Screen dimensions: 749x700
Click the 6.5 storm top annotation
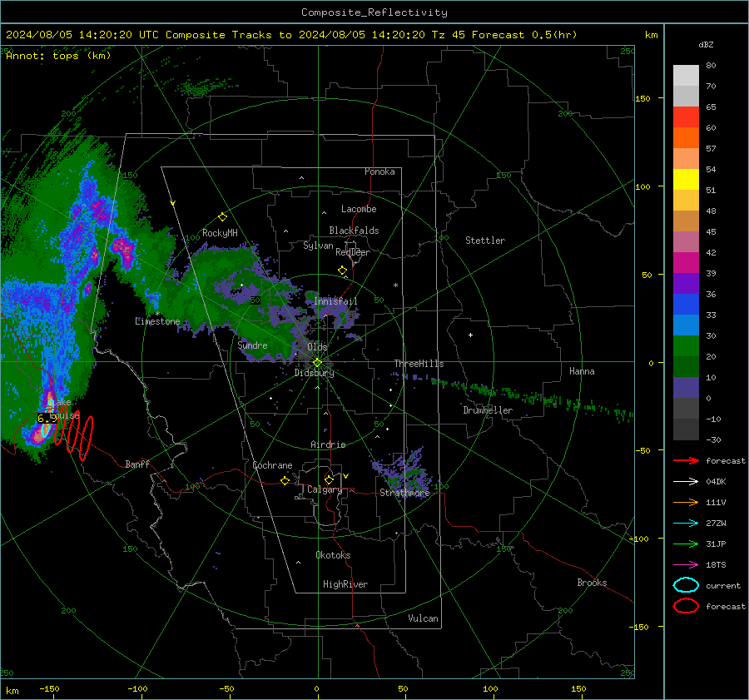pos(47,419)
